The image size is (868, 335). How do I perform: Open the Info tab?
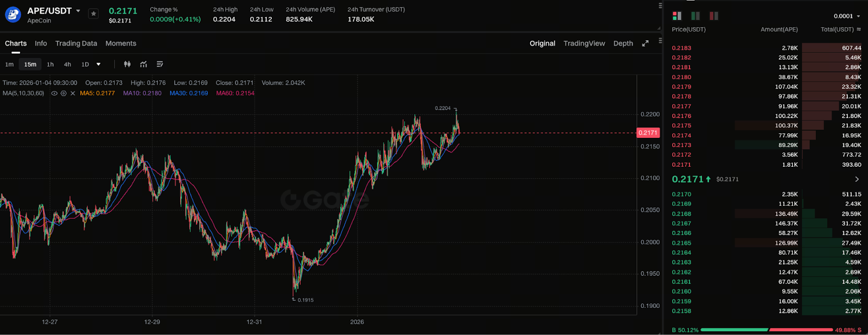point(41,43)
